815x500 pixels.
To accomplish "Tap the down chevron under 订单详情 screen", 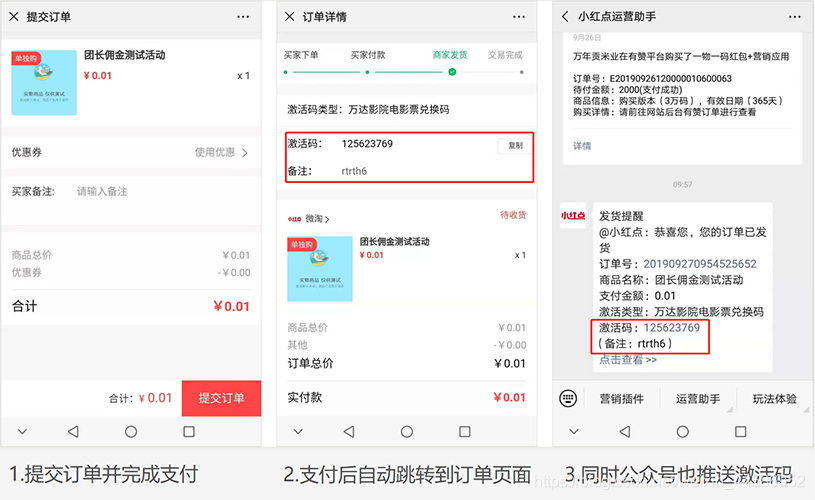I will [x=298, y=431].
